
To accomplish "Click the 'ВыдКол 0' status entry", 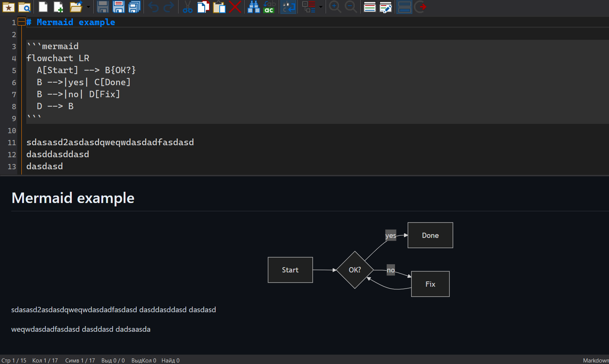I will point(144,360).
